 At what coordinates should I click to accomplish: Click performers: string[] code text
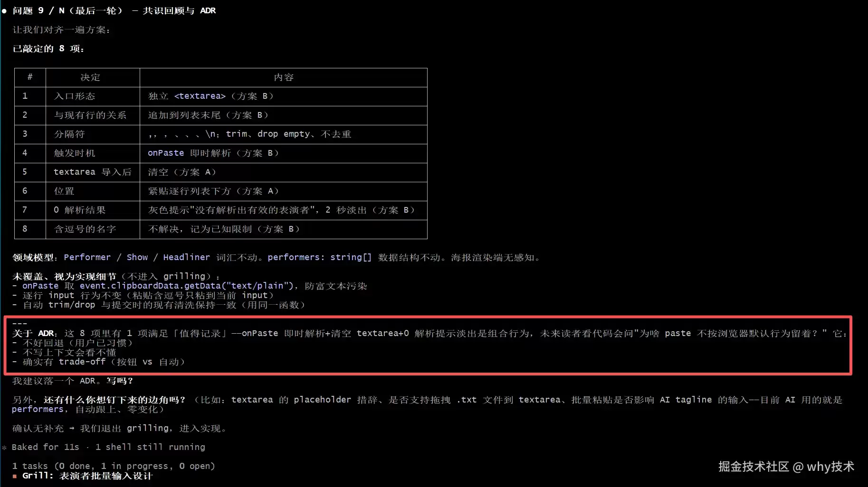[319, 257]
